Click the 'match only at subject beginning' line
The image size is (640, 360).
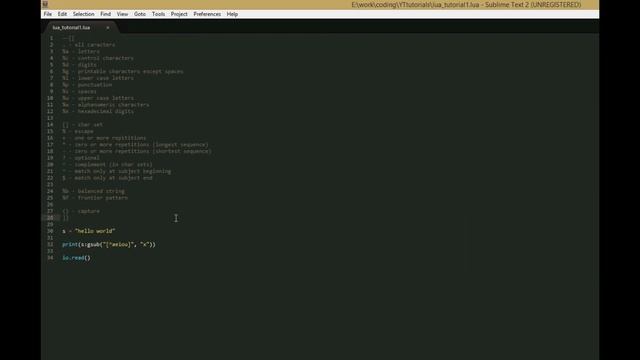[117, 171]
